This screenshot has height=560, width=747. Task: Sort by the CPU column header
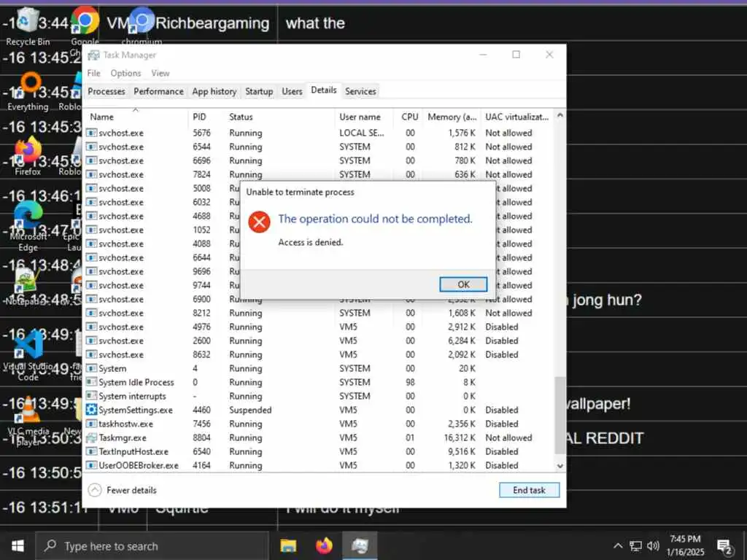tap(409, 117)
